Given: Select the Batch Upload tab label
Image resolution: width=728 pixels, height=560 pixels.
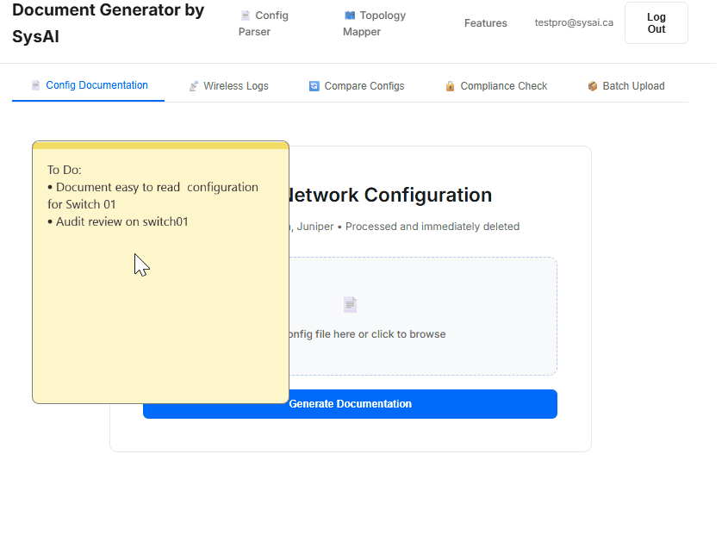Looking at the screenshot, I should coord(633,86).
